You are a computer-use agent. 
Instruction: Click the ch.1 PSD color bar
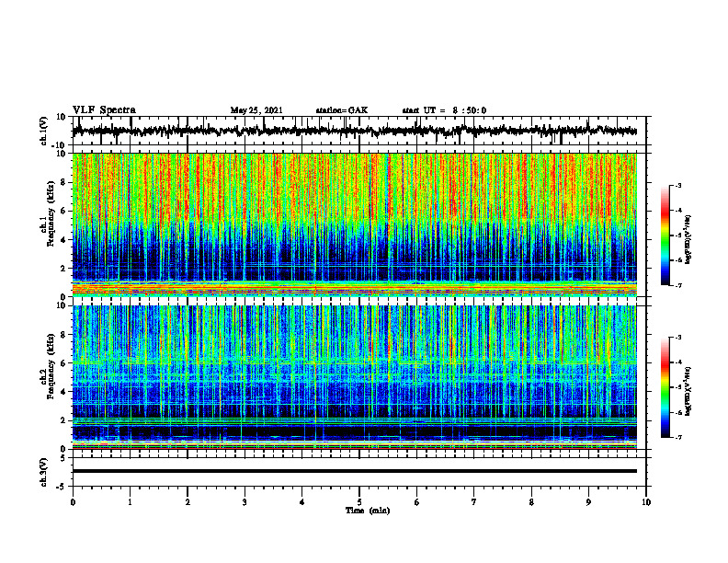tap(665, 236)
